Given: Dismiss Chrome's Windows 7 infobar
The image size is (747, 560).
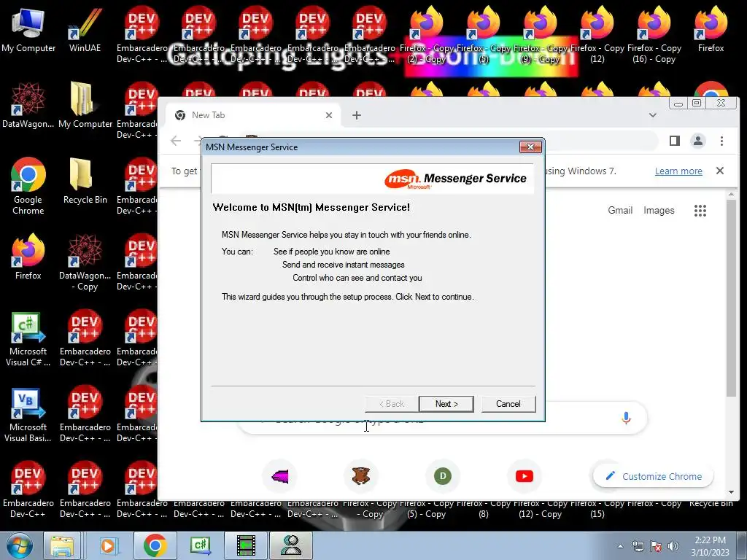Looking at the screenshot, I should click(720, 171).
